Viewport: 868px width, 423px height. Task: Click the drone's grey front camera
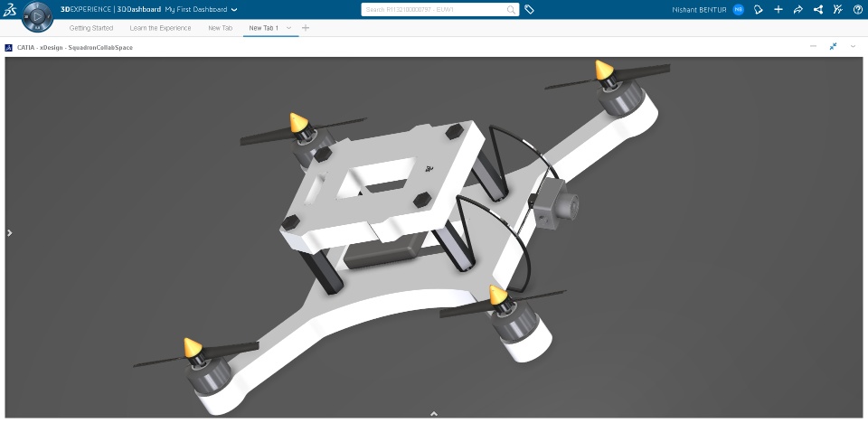pyautogui.click(x=555, y=203)
